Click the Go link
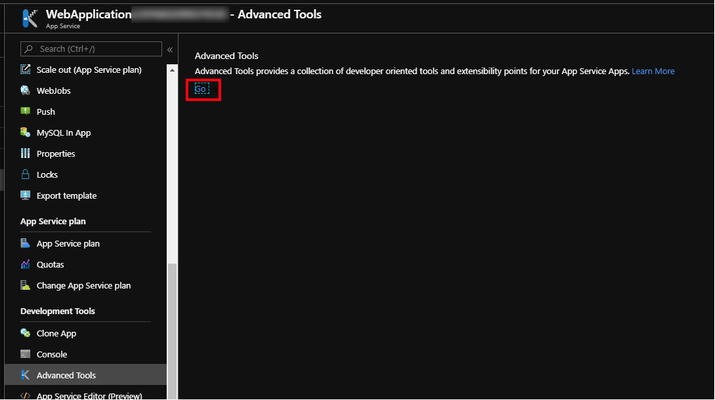Image resolution: width=715 pixels, height=400 pixels. point(202,89)
